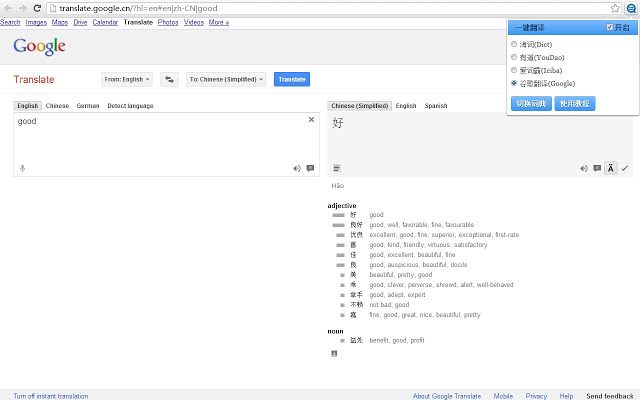Viewport: 640px width, 400px height.
Task: Select all translation text icon
Action: (x=336, y=168)
